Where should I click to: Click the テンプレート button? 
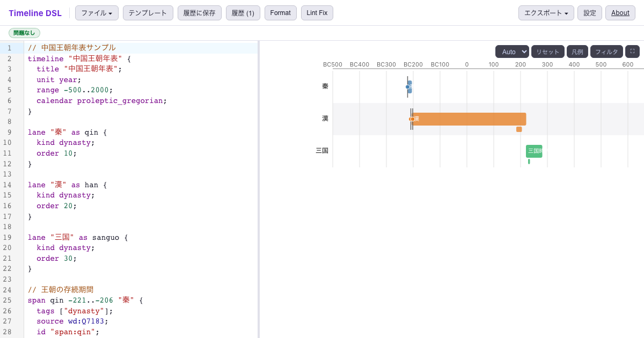click(x=148, y=13)
